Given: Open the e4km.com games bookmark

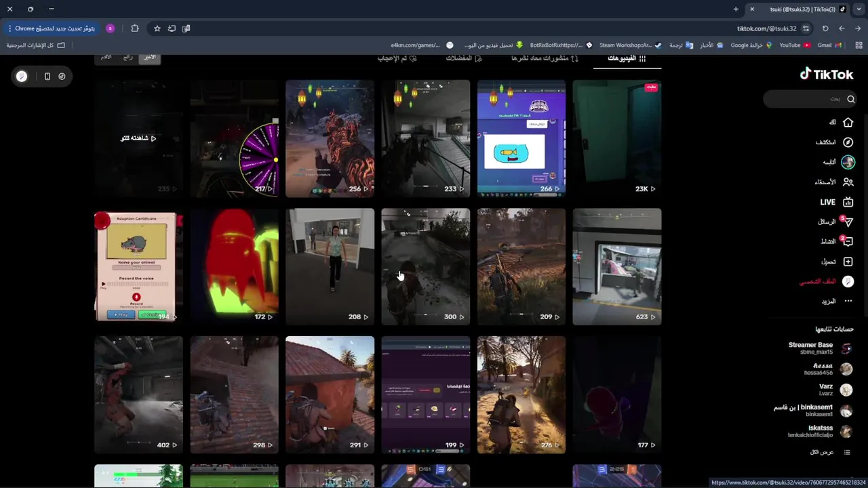Looking at the screenshot, I should [422, 45].
